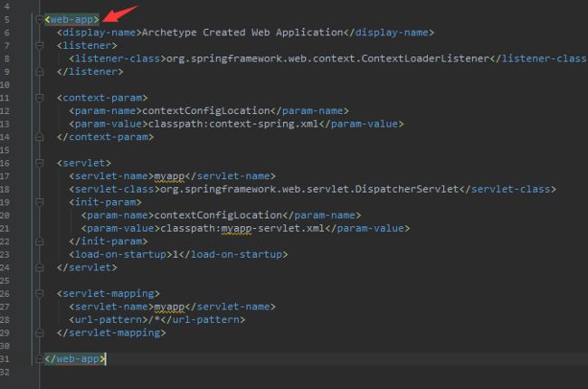Collapse the web-app root element fold marker
Image resolution: width=588 pixels, height=389 pixels.
(39, 20)
